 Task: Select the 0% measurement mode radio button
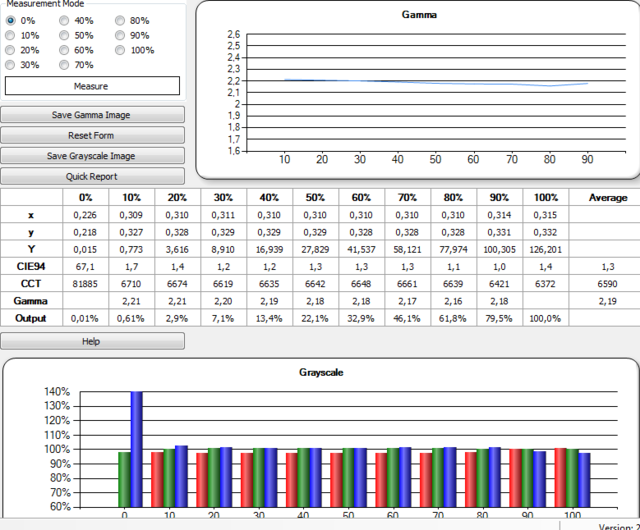(x=10, y=20)
